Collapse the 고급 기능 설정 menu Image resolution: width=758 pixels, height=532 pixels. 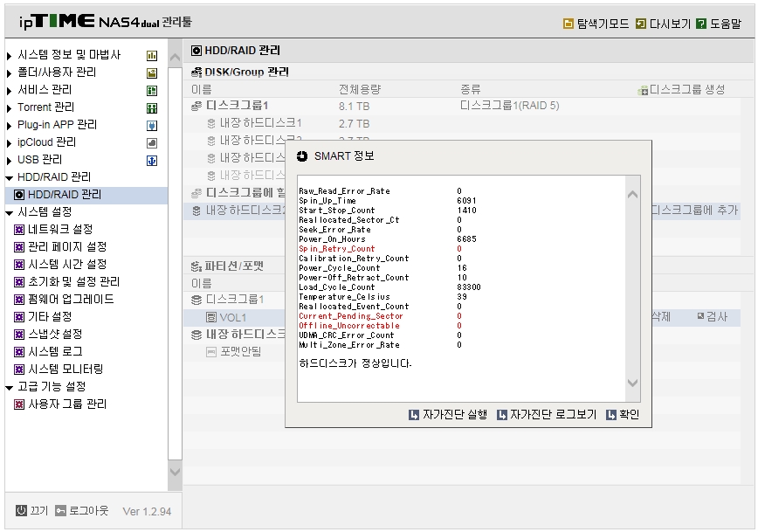point(10,387)
